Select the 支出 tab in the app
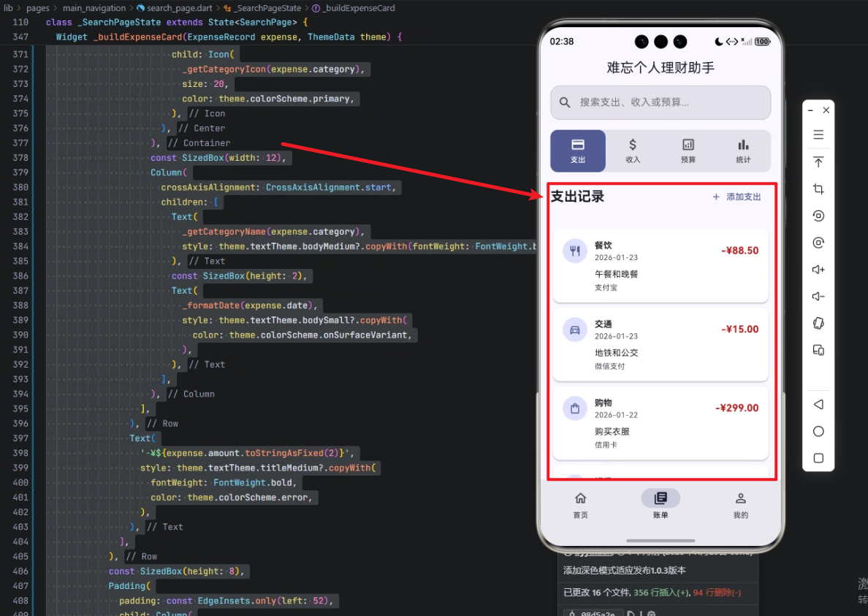Viewport: 868px width, 616px height. pos(578,151)
